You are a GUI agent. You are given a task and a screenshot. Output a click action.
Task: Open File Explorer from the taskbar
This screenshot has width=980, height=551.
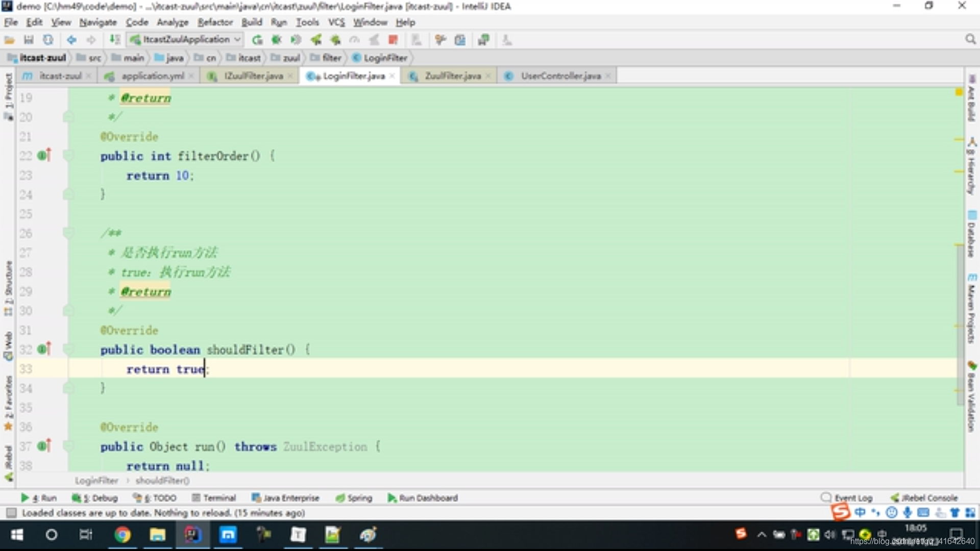(x=157, y=535)
